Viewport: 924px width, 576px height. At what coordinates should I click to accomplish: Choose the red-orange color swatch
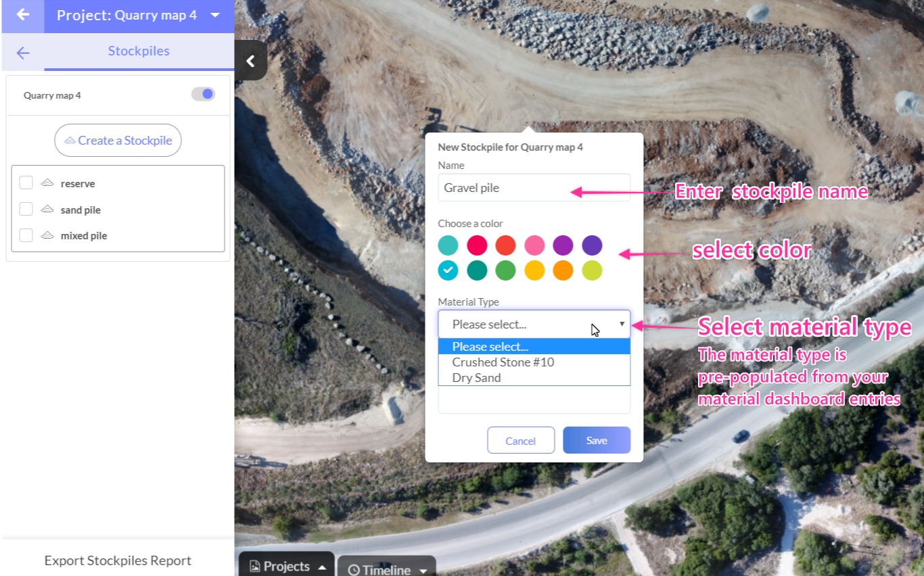point(505,245)
